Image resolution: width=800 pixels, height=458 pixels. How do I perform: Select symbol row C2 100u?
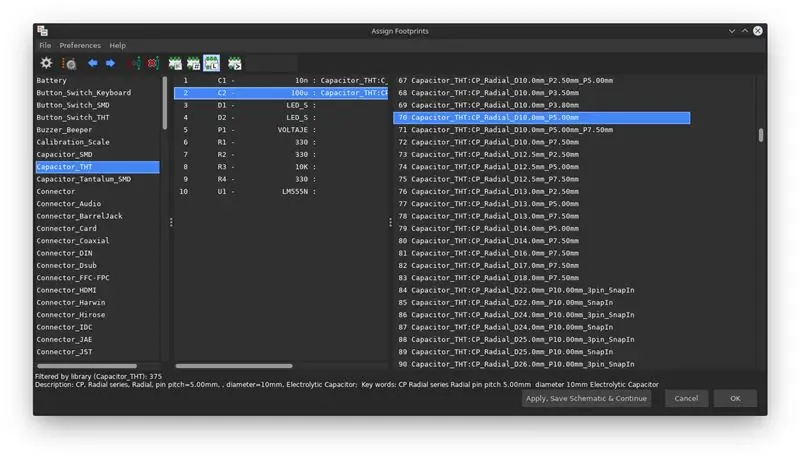pos(281,93)
